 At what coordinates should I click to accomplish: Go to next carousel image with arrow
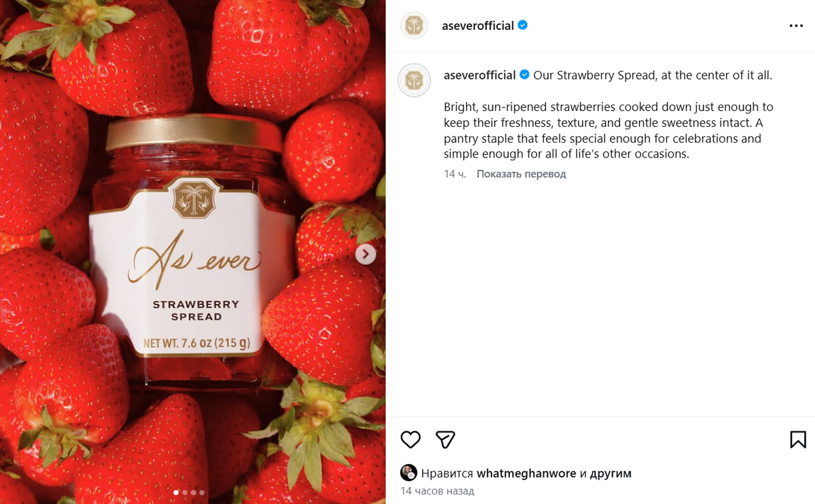coord(365,254)
